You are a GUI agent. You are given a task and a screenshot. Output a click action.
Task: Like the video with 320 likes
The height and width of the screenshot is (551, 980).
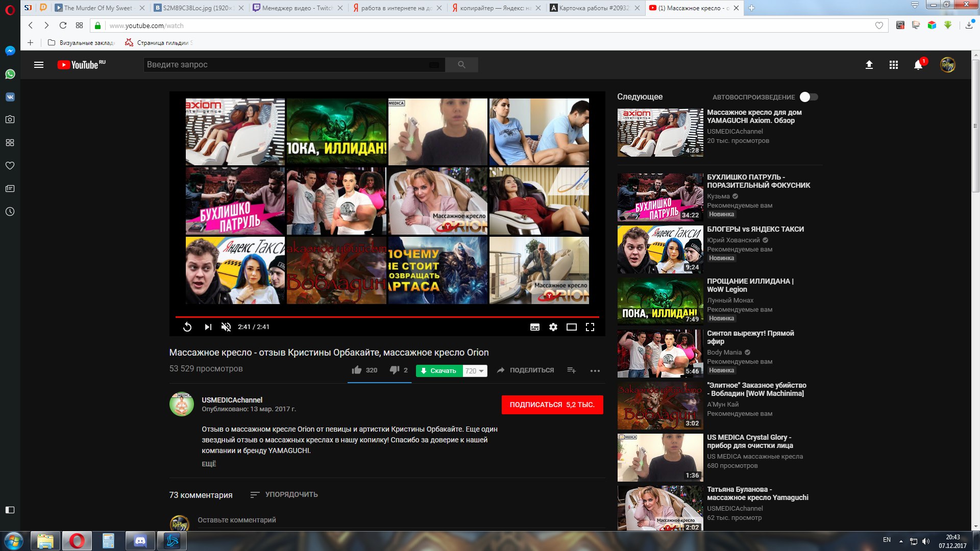(364, 370)
